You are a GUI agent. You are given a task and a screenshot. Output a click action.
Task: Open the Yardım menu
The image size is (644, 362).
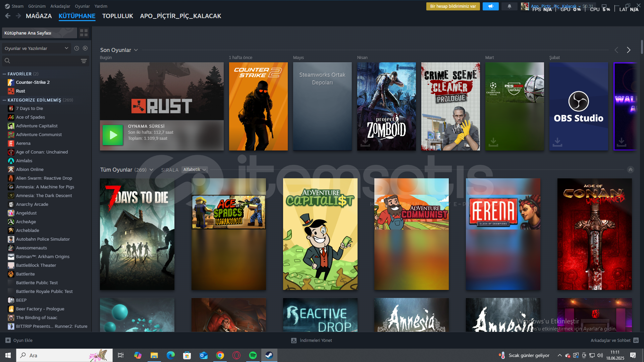click(101, 6)
